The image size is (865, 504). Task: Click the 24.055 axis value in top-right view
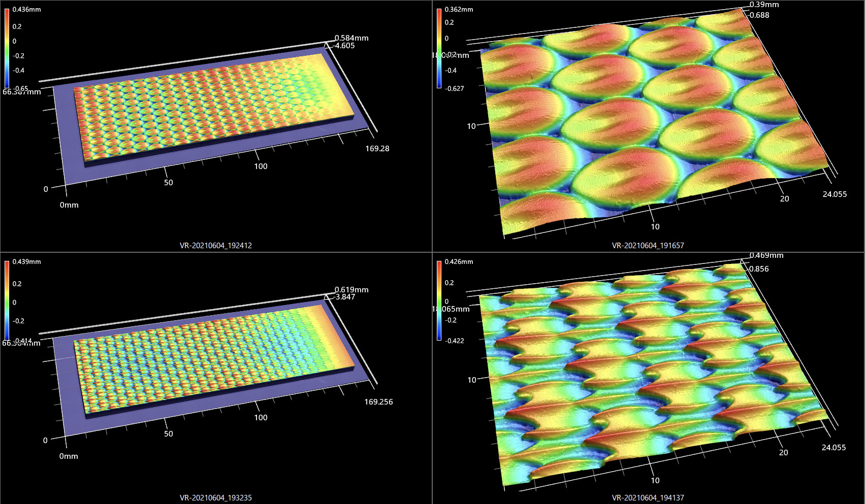pyautogui.click(x=835, y=194)
